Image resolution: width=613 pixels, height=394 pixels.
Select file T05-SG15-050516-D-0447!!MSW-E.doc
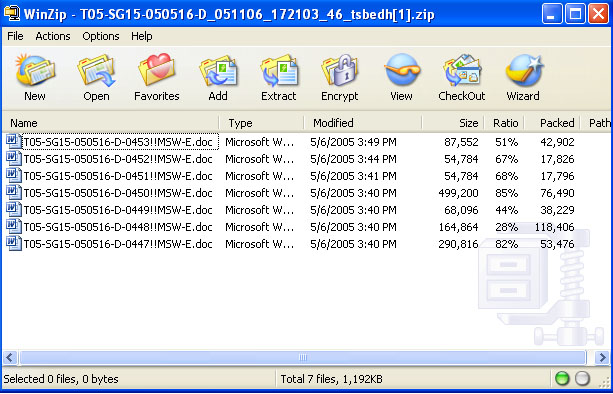(118, 244)
